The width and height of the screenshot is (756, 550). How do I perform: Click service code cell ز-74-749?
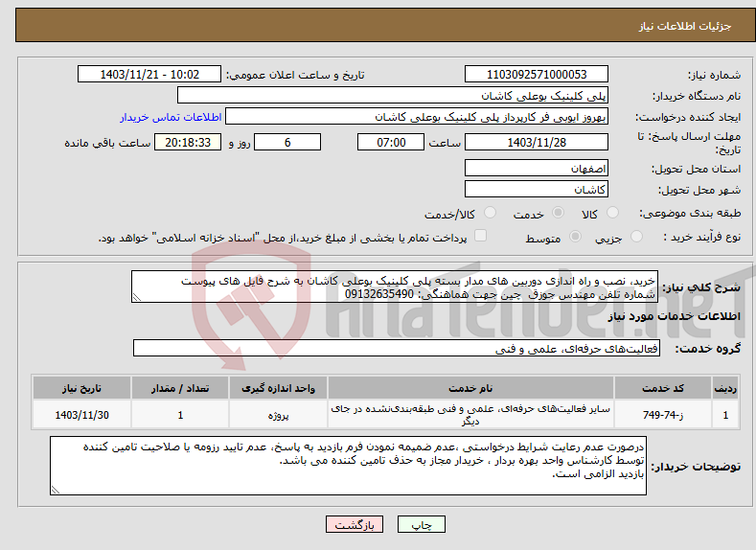pos(663,415)
